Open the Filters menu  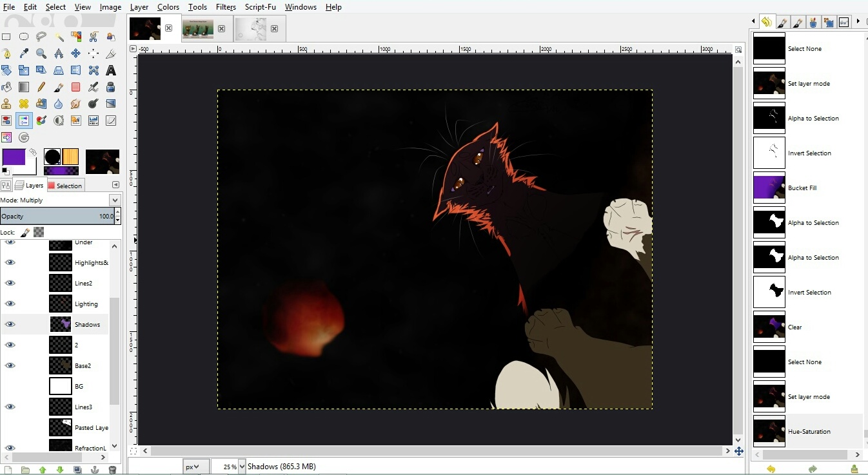point(226,7)
